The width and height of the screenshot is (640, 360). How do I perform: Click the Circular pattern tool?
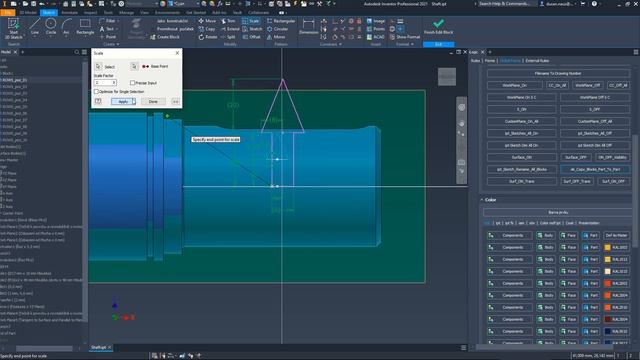[278, 29]
